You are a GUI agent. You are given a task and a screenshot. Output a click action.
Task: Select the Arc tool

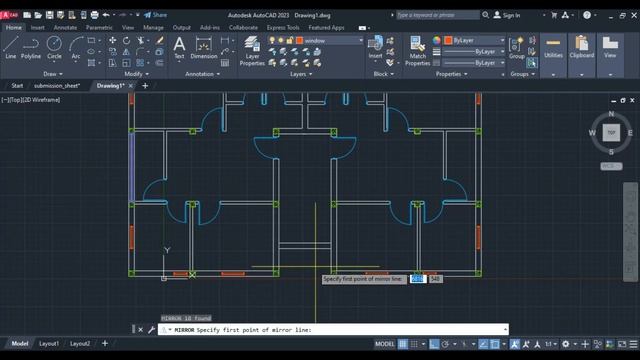76,48
